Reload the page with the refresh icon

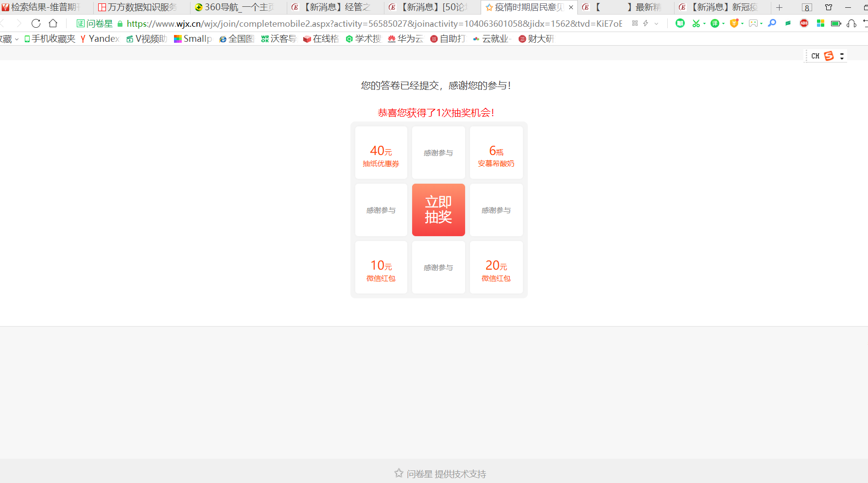click(36, 23)
